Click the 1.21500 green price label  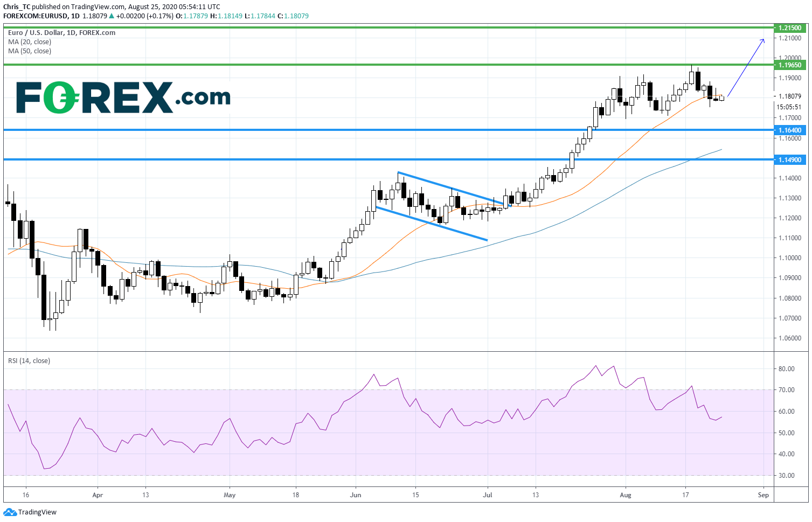point(790,27)
